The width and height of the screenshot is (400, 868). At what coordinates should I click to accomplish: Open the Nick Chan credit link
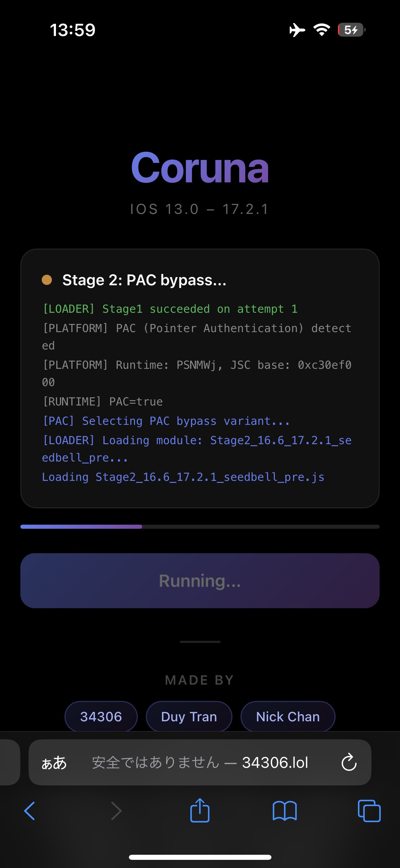pos(288,717)
